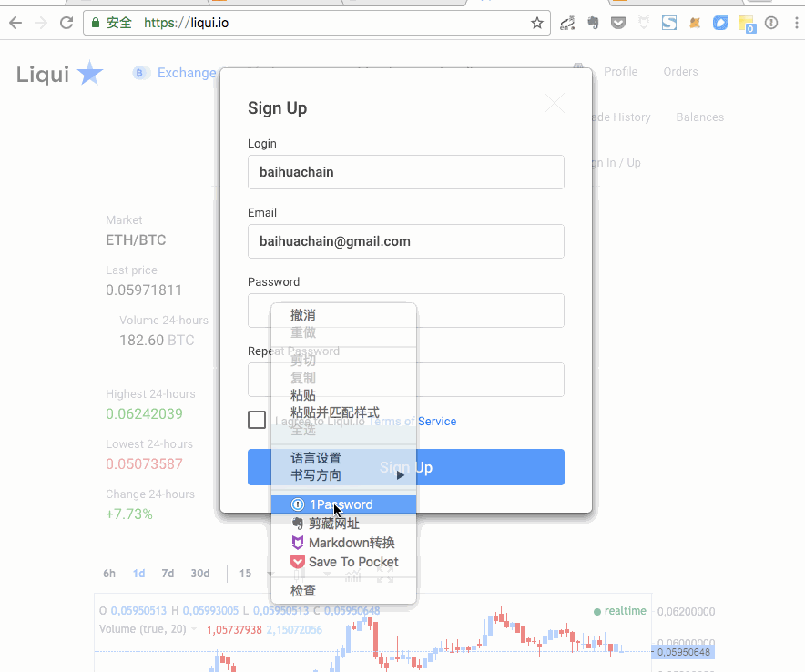Select Markdown转换 in the context menu
The width and height of the screenshot is (805, 672).
tap(343, 543)
